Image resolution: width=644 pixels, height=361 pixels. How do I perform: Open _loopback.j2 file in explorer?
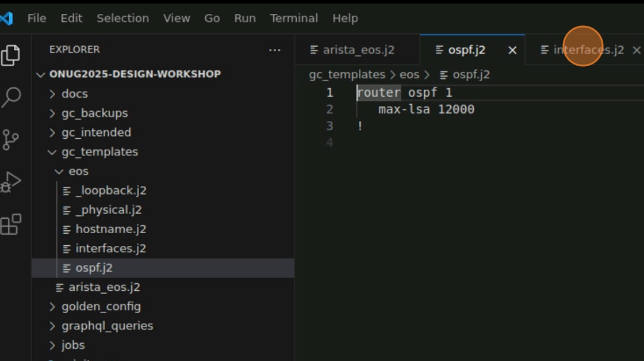coord(110,190)
